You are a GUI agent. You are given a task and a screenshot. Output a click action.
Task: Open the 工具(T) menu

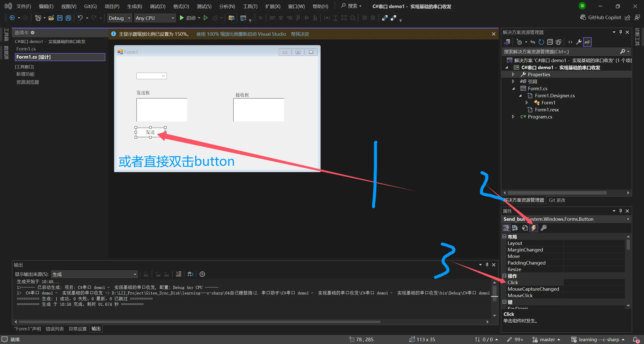250,6
